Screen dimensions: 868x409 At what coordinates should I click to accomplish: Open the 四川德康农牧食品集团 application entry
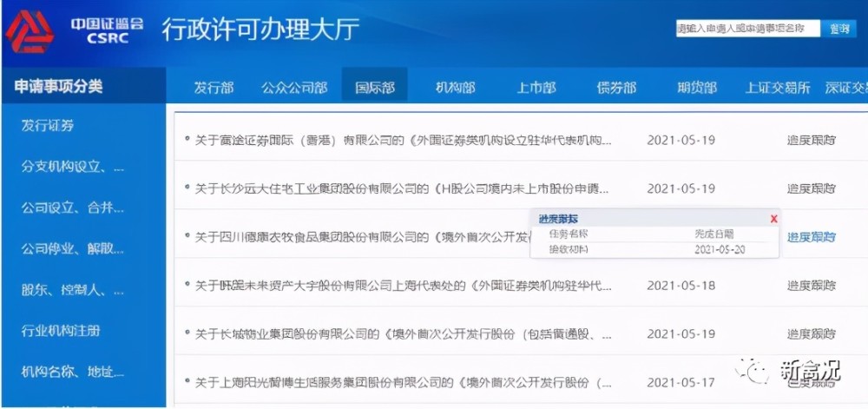(361, 237)
